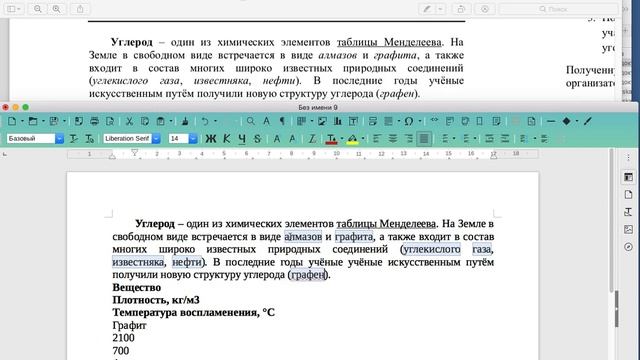Insert an image into the document

coord(322,121)
